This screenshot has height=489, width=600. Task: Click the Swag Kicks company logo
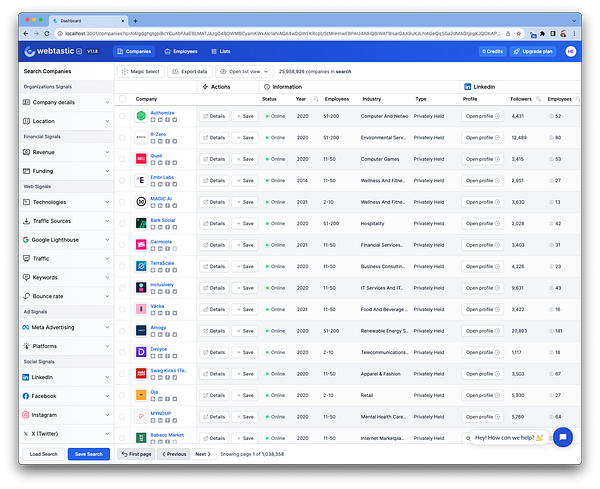coord(141,373)
